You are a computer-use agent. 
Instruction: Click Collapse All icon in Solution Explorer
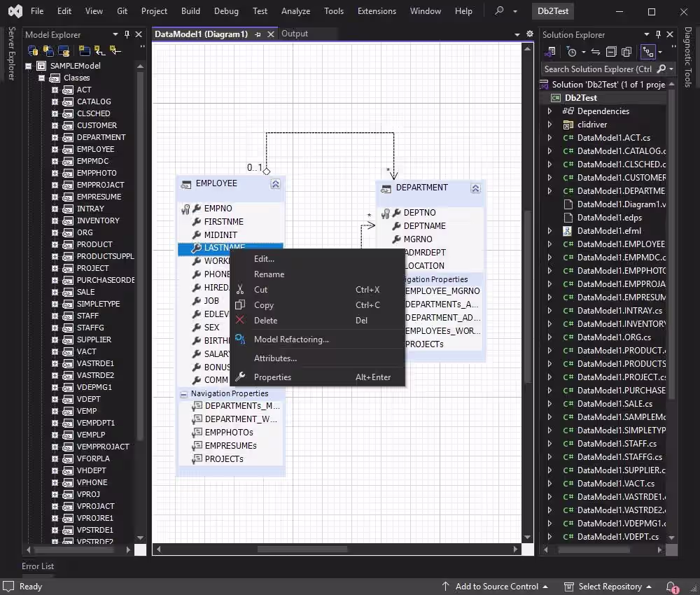(611, 52)
